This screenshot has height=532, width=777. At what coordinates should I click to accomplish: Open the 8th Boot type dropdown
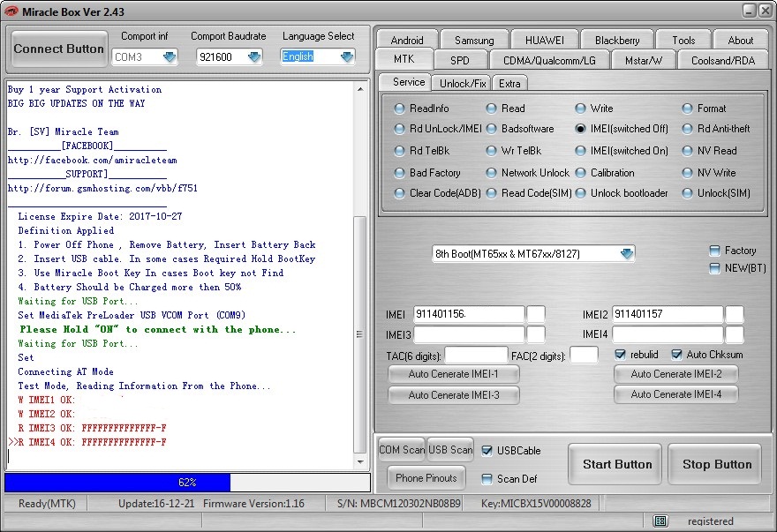click(626, 254)
